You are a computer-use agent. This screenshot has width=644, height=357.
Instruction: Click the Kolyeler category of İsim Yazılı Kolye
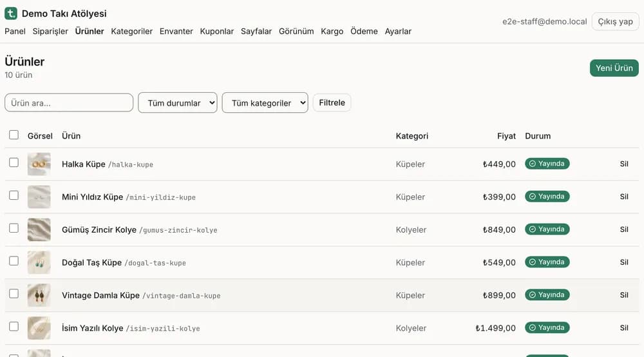(411, 328)
